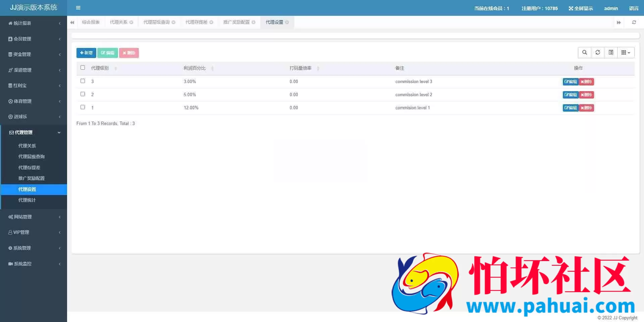
Task: Expand the 会员管理 sidebar menu
Action: [x=34, y=39]
